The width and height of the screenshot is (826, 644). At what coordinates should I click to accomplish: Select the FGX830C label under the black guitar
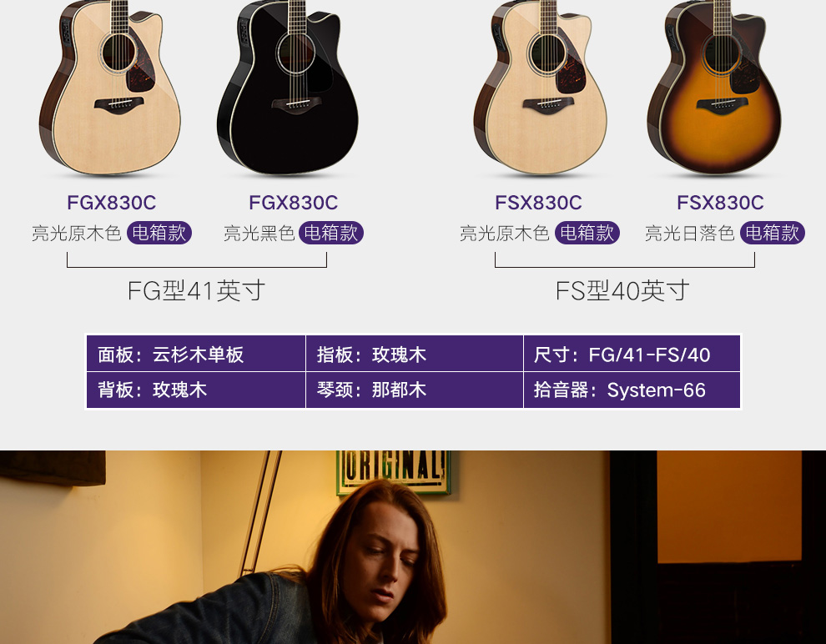point(294,203)
